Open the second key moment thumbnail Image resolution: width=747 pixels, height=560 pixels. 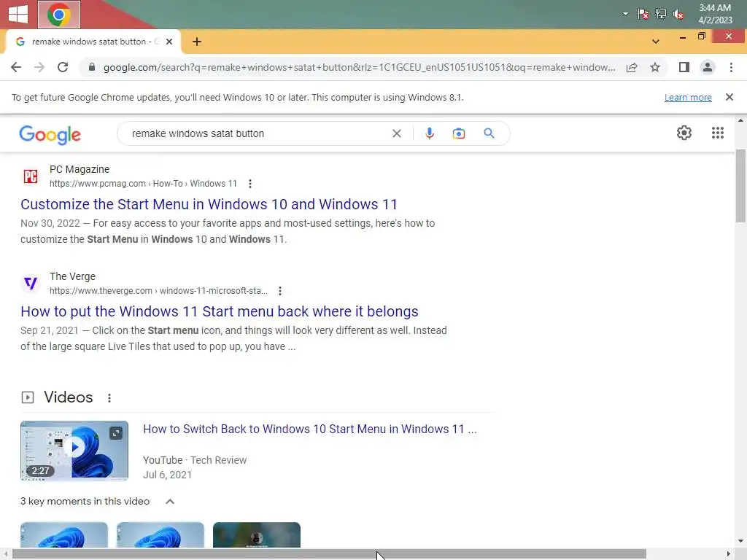coord(160,534)
